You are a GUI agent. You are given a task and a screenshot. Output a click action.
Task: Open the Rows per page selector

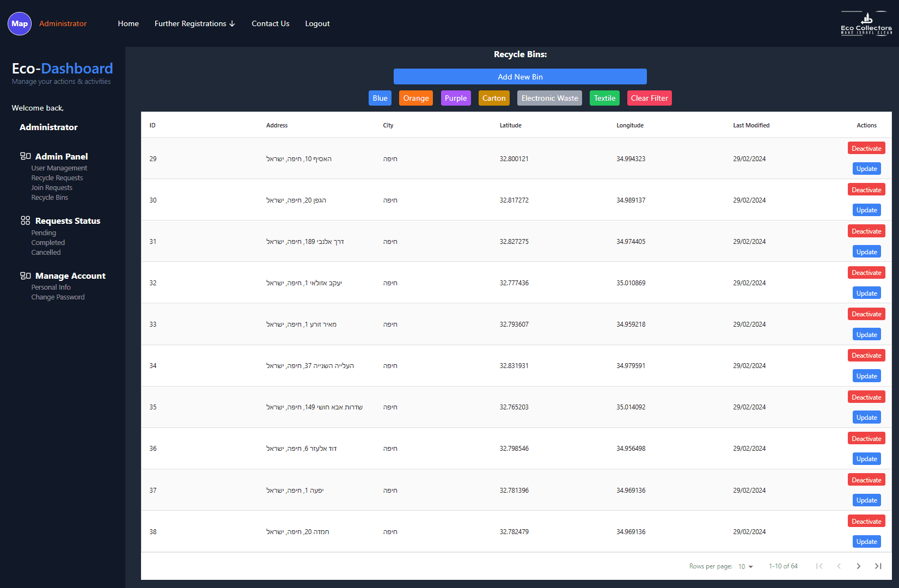click(x=745, y=566)
